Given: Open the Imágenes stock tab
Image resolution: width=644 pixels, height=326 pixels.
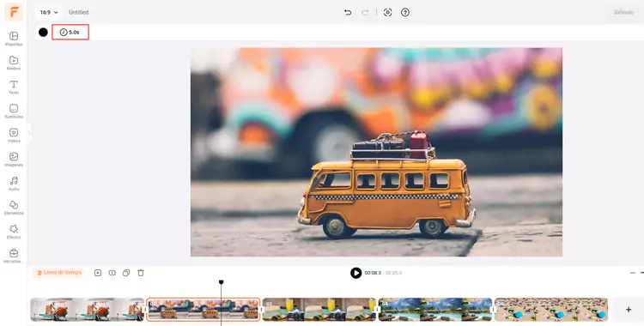Looking at the screenshot, I should coord(14,160).
